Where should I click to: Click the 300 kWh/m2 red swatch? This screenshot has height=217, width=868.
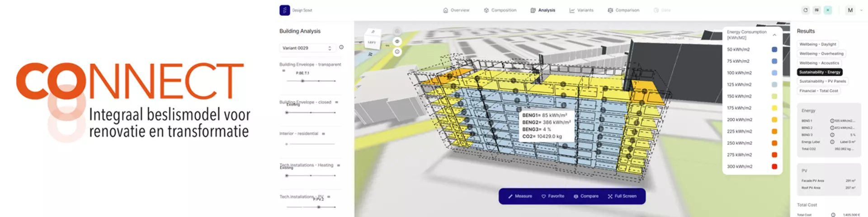pyautogui.click(x=774, y=166)
